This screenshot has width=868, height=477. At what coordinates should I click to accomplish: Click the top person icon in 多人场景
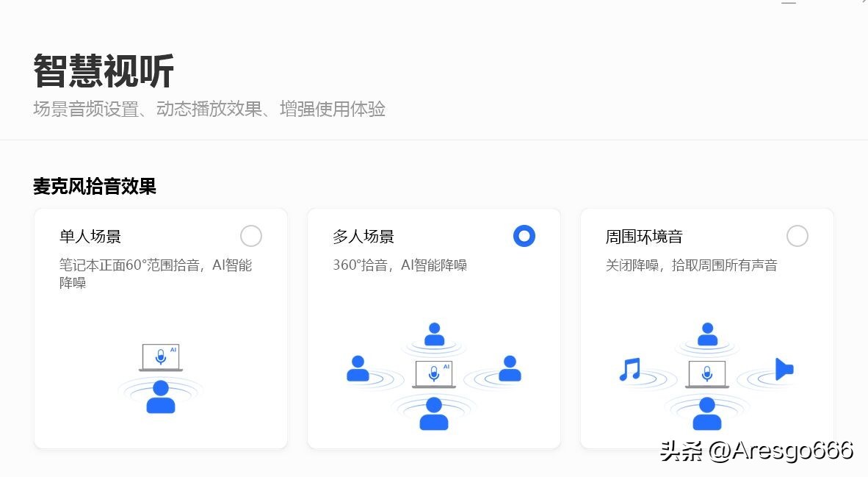click(x=433, y=335)
